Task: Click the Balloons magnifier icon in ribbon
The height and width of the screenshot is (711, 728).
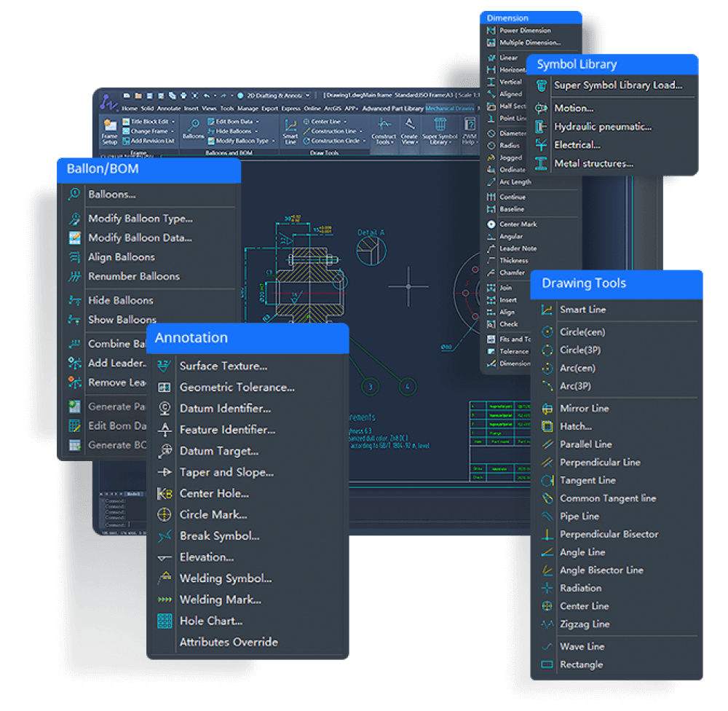Action: pos(194,125)
